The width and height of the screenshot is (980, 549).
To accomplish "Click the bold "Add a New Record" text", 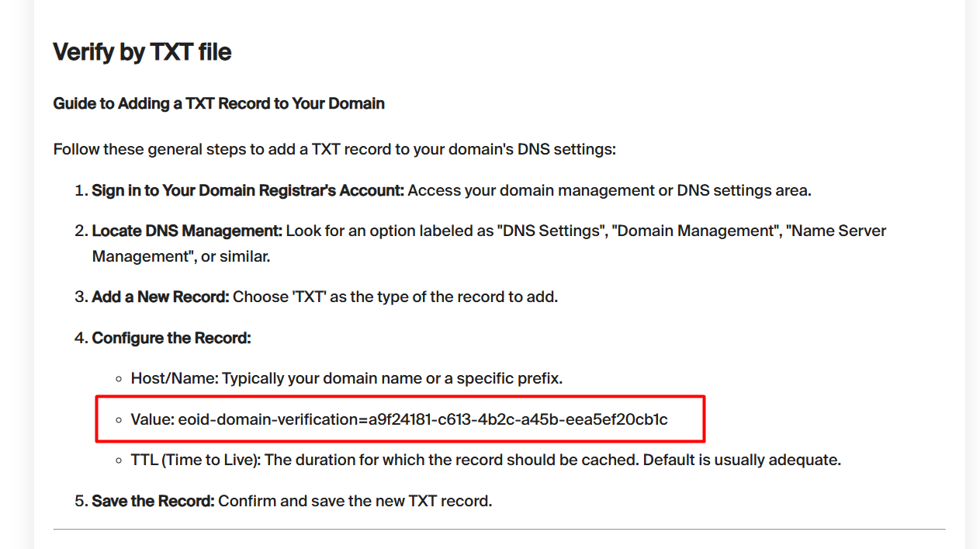I will tap(161, 297).
